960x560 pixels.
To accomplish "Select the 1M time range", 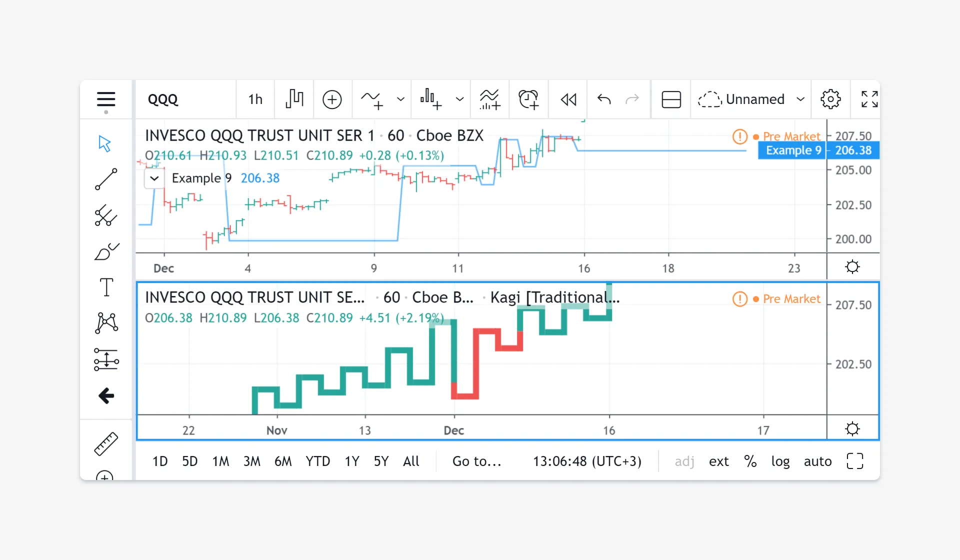I will 220,461.
